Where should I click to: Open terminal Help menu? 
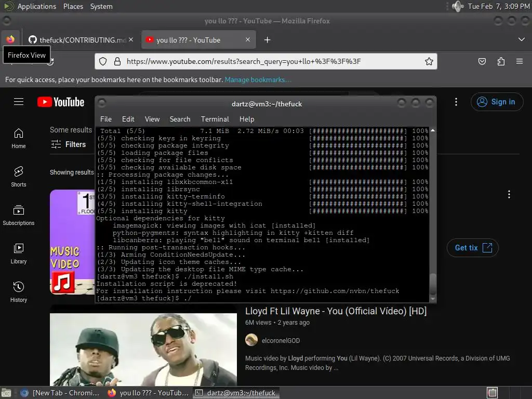coord(247,119)
